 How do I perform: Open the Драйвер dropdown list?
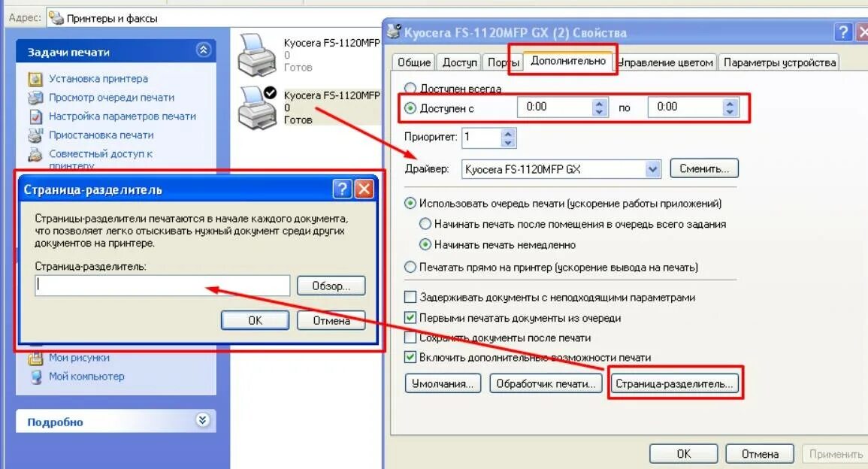652,169
